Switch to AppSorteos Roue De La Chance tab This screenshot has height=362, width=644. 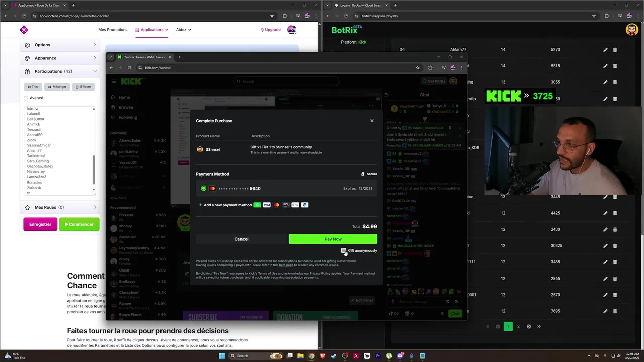(39, 5)
